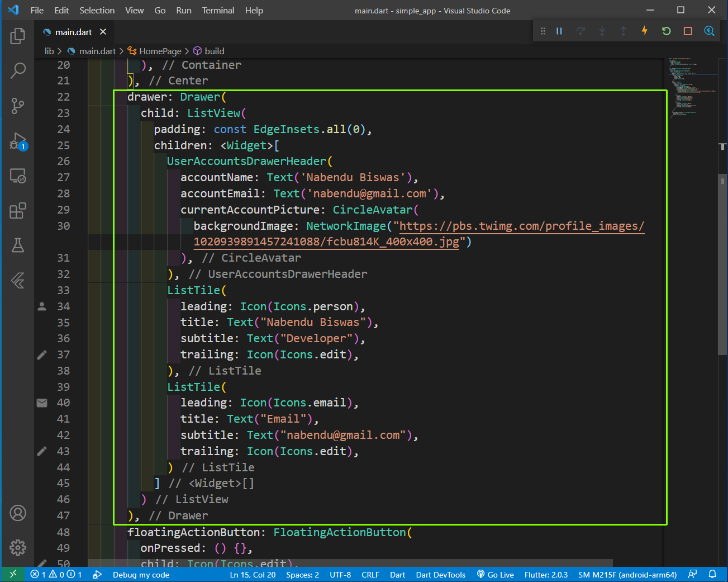Click the feedback icon in status bar

tap(692, 574)
